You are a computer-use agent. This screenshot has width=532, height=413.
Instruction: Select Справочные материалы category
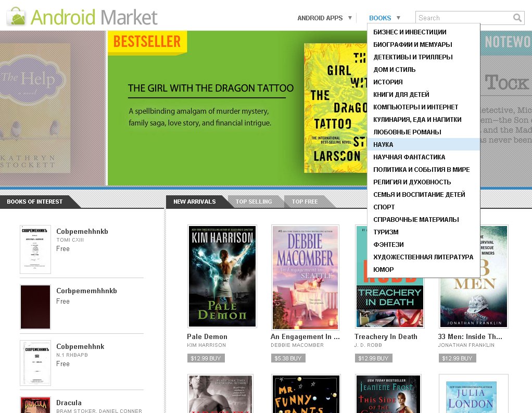[423, 220]
